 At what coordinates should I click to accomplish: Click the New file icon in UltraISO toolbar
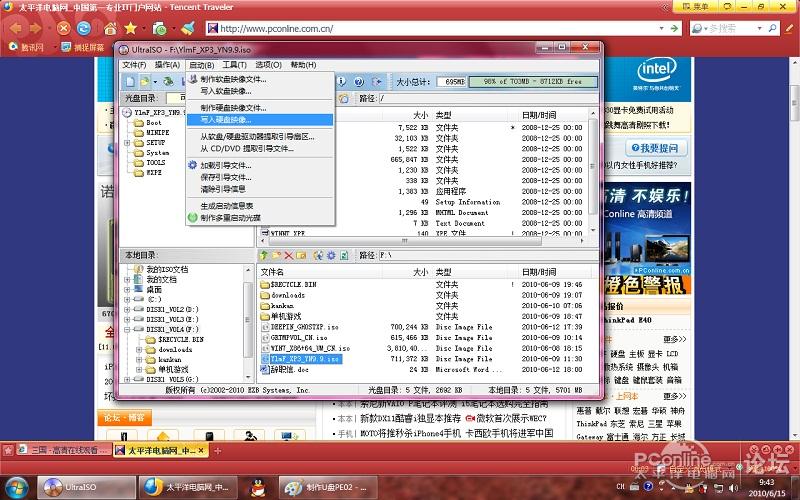tap(129, 81)
